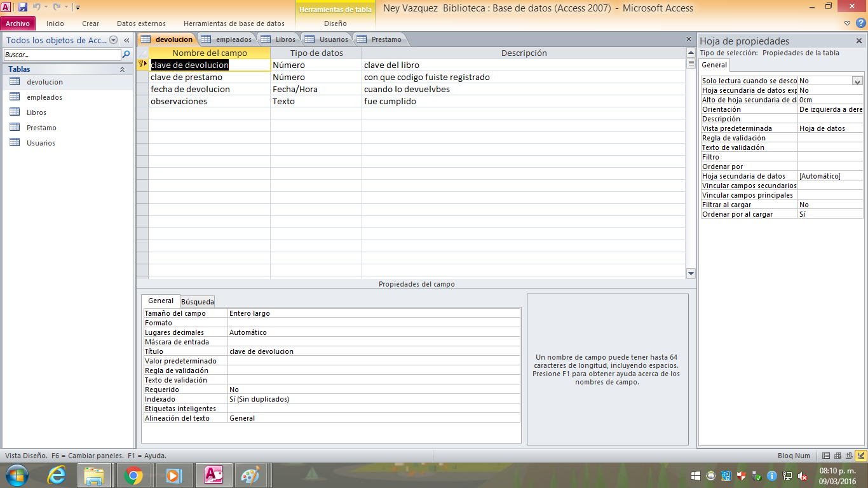Open the 'Todos los objetos de Access' dropdown

[114, 40]
